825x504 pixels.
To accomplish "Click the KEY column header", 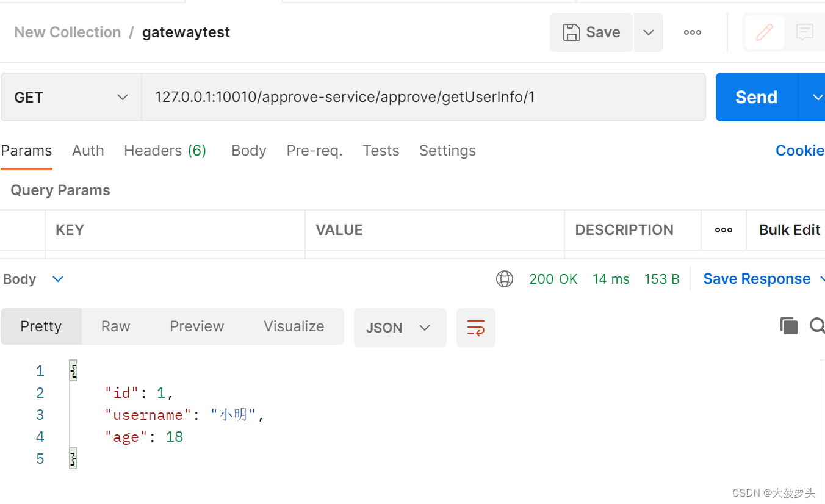I will click(70, 230).
